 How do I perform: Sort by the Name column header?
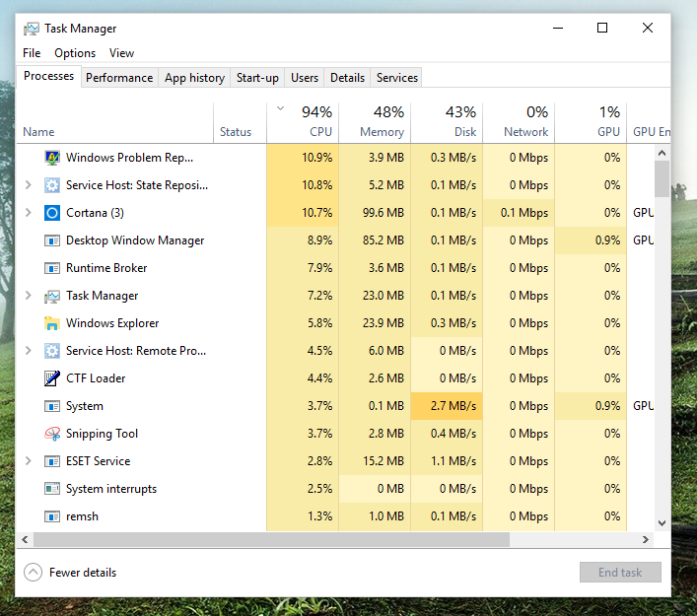(x=114, y=123)
